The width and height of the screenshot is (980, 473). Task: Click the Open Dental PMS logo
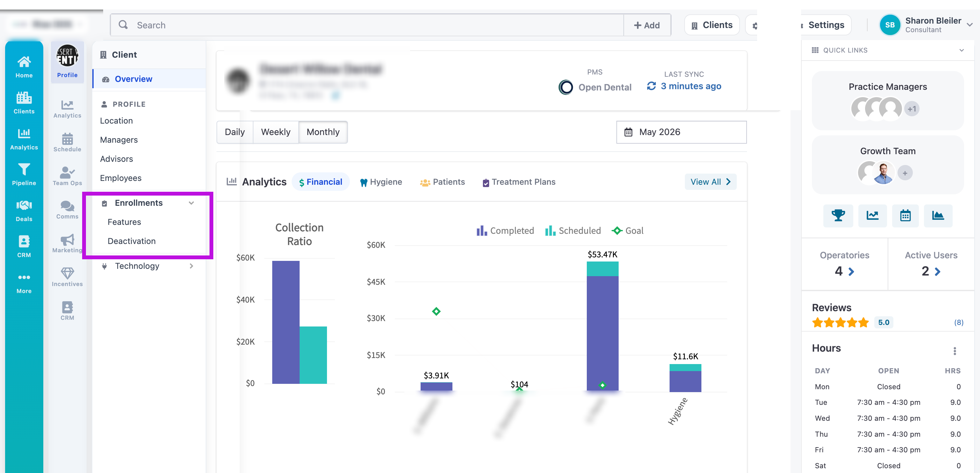(x=566, y=87)
